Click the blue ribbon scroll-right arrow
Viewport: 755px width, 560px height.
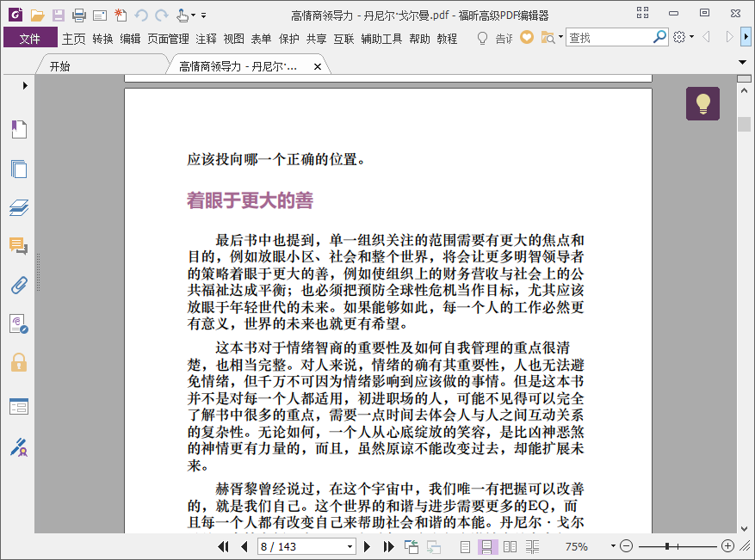746,37
